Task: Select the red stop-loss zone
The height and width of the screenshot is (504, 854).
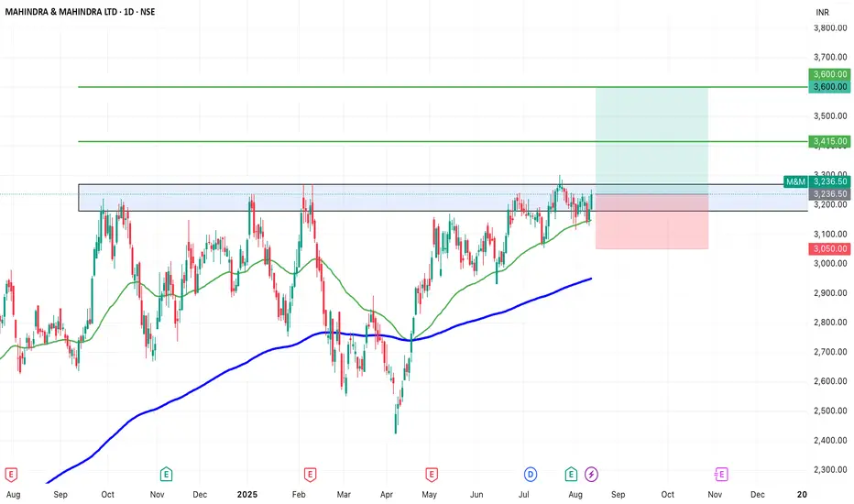Action: pyautogui.click(x=651, y=221)
